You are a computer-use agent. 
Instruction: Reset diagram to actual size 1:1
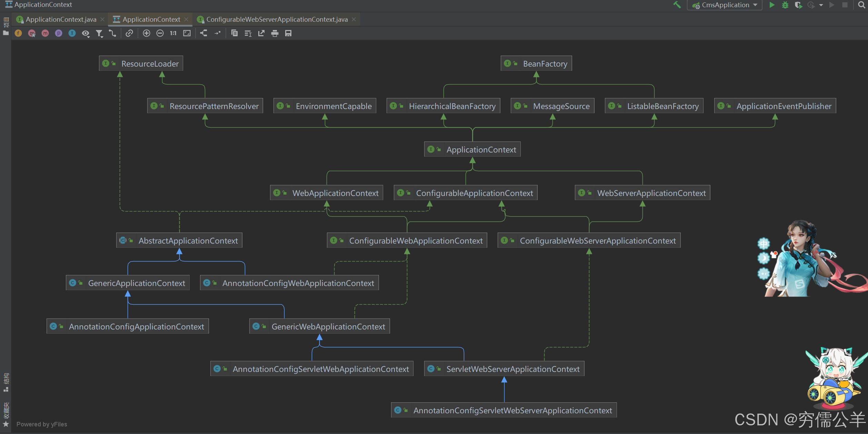click(173, 33)
